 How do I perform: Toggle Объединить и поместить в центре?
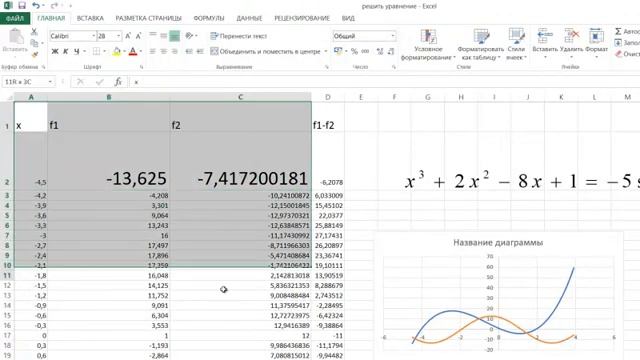point(265,51)
